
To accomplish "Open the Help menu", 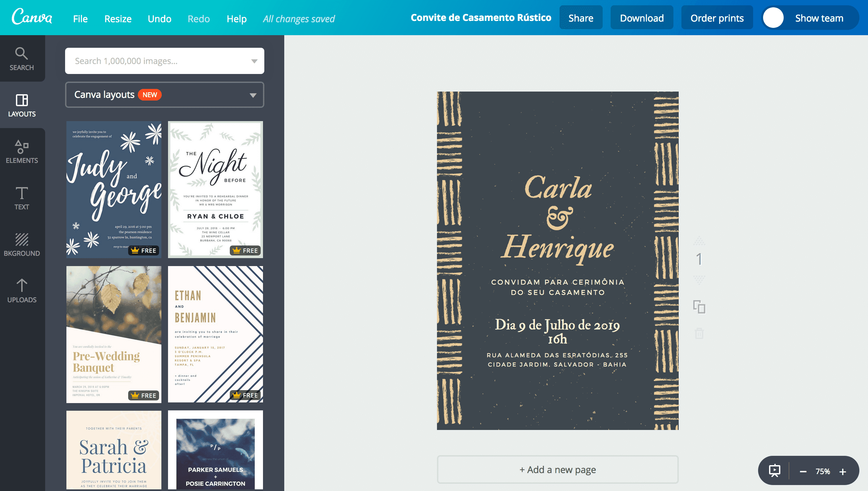I will 236,19.
